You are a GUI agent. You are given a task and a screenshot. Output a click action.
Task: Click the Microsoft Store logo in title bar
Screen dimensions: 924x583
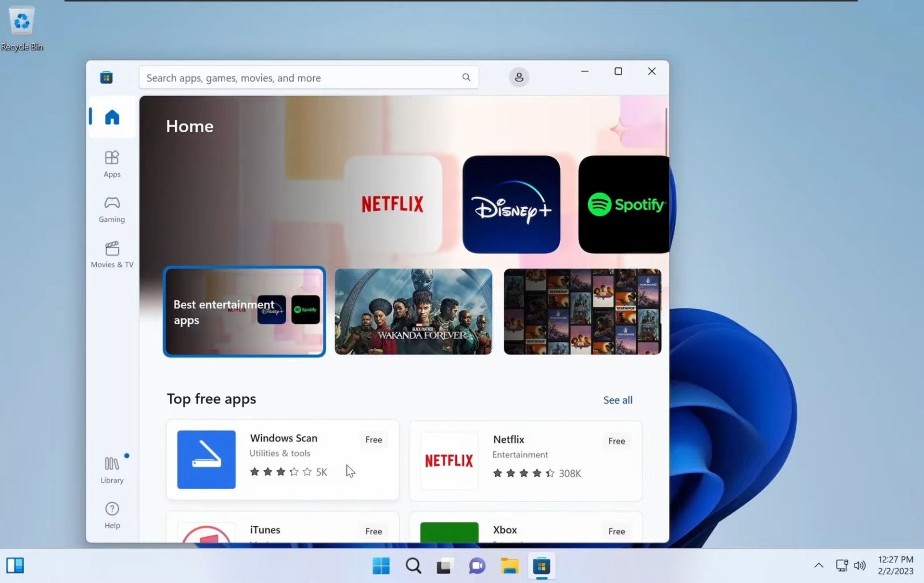pyautogui.click(x=106, y=77)
